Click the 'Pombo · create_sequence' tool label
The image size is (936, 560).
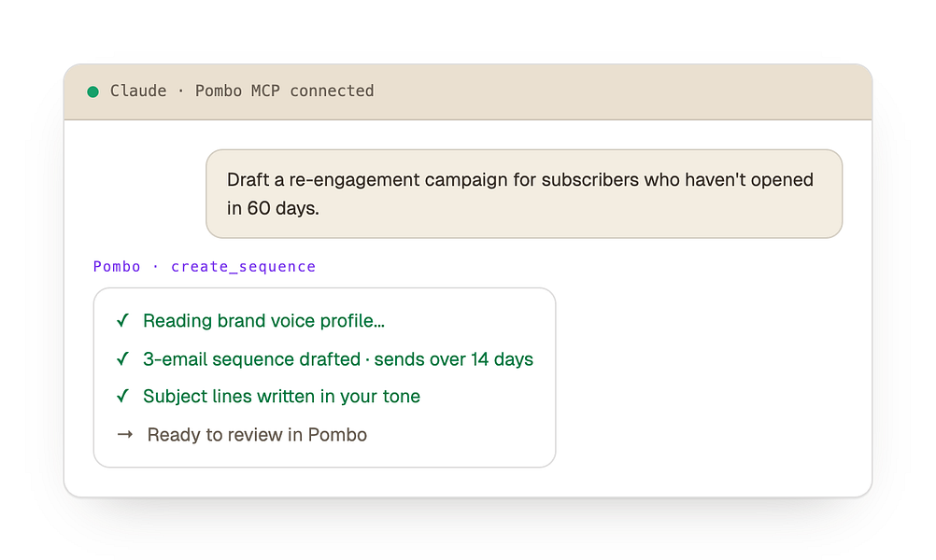[x=205, y=267]
